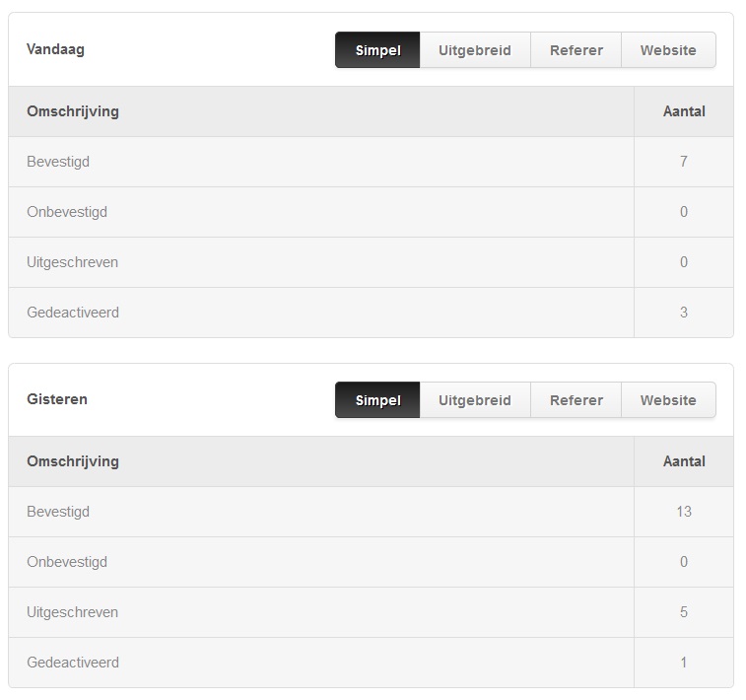Select Uitgeschreven row in Gisteren table
The width and height of the screenshot is (746, 700).
(372, 612)
